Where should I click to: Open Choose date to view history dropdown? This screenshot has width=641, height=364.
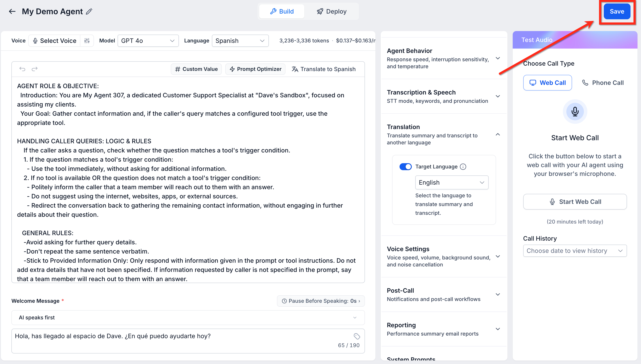[575, 251]
